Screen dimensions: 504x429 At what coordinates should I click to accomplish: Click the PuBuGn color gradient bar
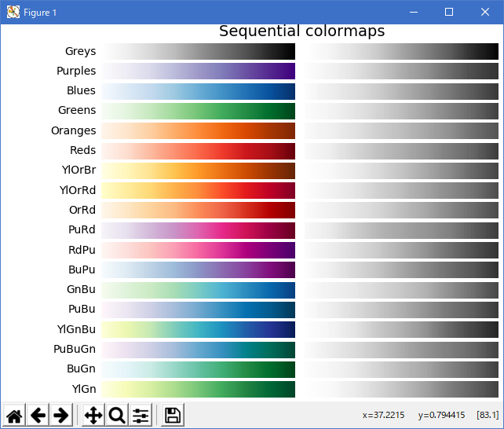point(199,350)
